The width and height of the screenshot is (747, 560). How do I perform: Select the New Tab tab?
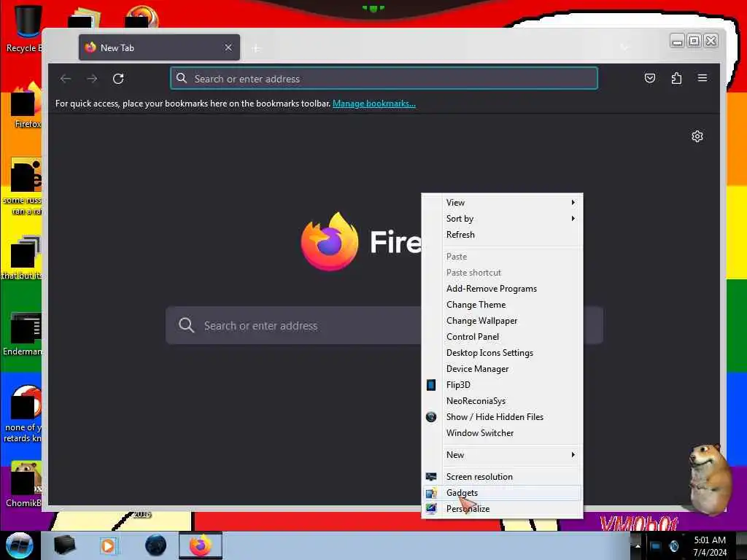159,47
